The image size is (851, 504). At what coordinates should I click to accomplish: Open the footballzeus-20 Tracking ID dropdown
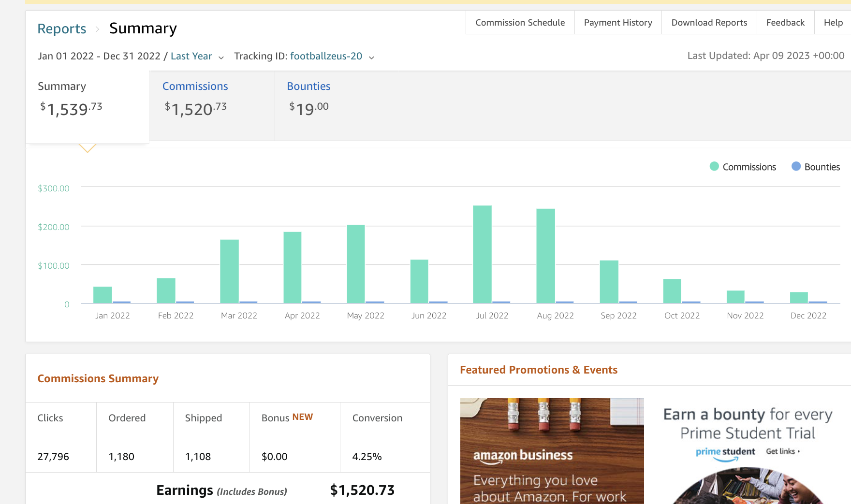326,56
